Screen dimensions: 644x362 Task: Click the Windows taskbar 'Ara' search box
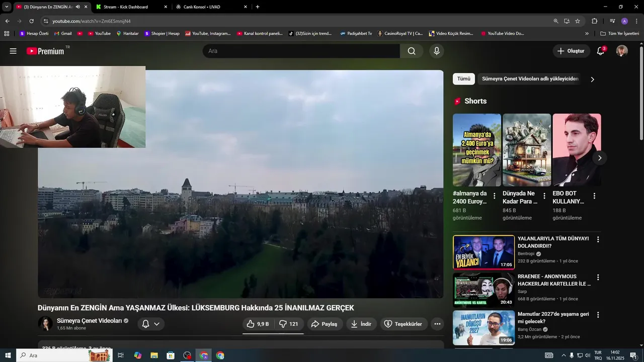click(x=64, y=355)
